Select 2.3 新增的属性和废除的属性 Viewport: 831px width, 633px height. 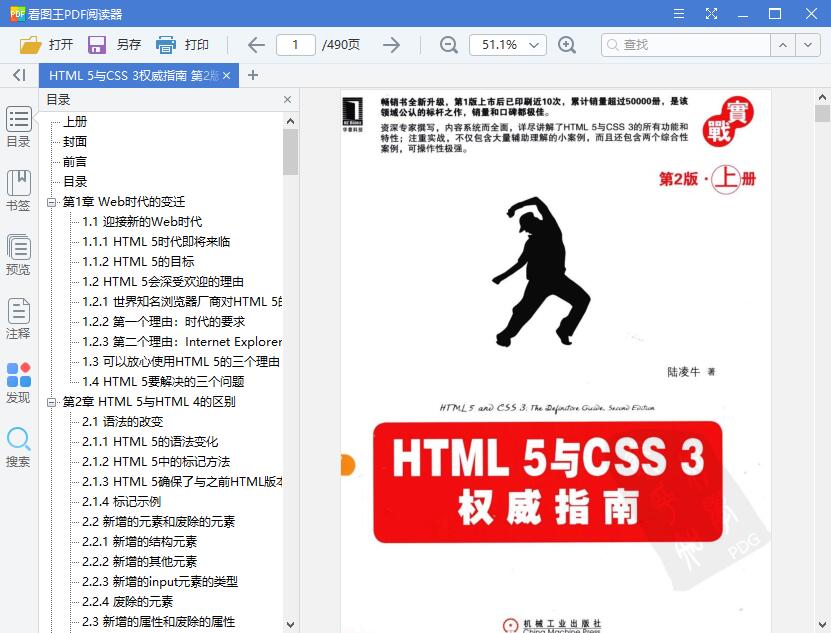[158, 622]
